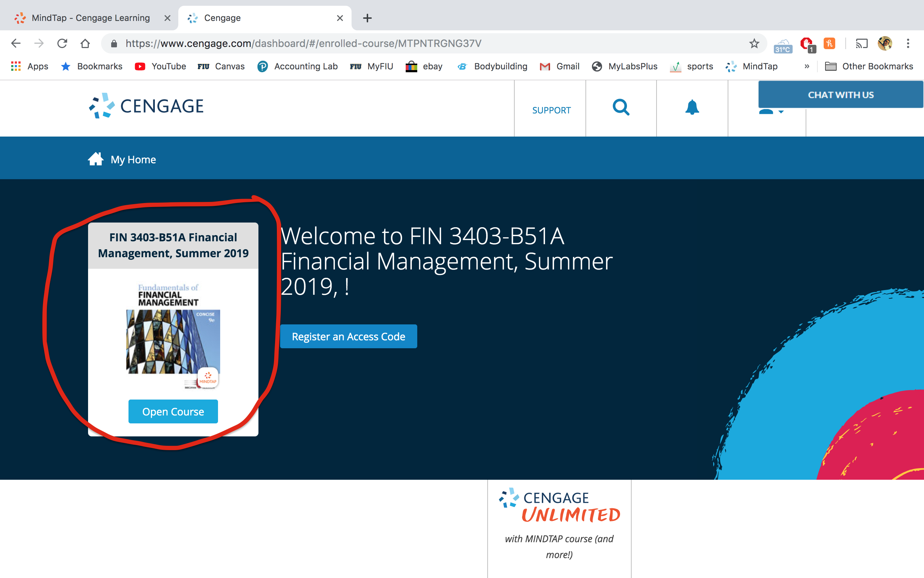Open the MyFIU bookmark
The image size is (924, 578).
(x=371, y=66)
